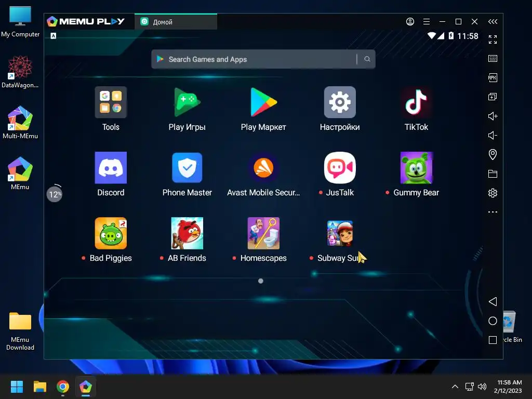Open the MEmu hamburger menu
This screenshot has height=399, width=532.
pyautogui.click(x=427, y=22)
